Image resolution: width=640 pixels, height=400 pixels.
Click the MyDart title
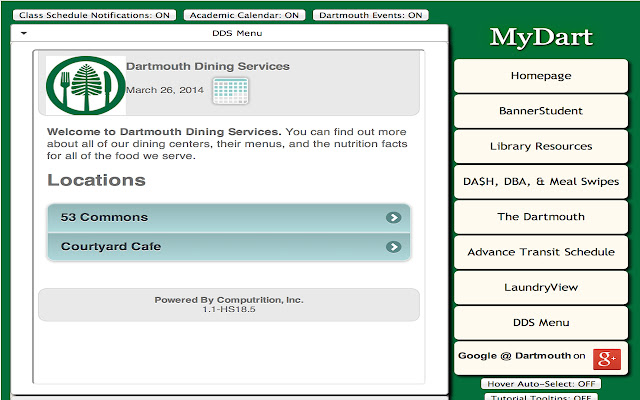coord(541,38)
